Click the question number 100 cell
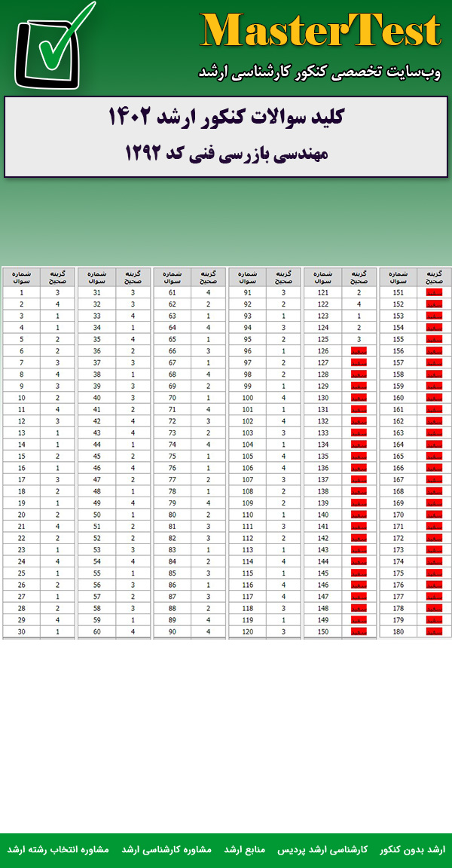This screenshot has width=452, height=868. (248, 397)
